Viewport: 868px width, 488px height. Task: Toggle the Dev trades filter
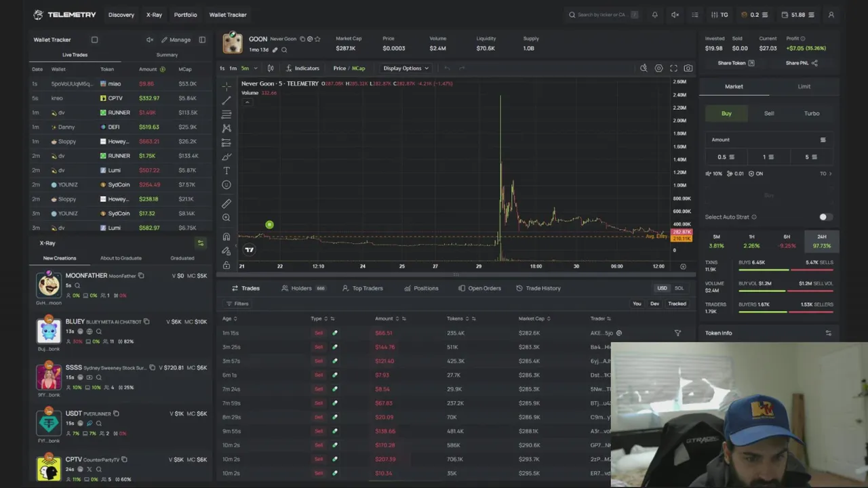(654, 304)
